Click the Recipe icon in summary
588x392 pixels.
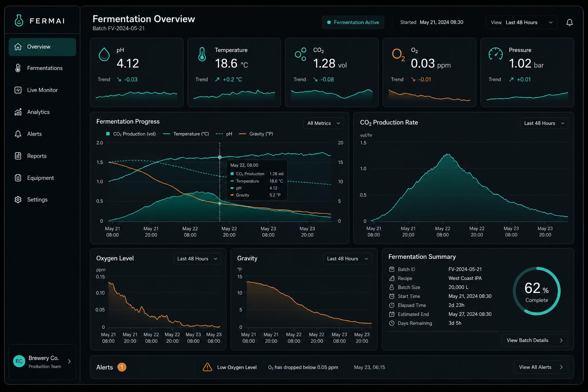tap(392, 278)
